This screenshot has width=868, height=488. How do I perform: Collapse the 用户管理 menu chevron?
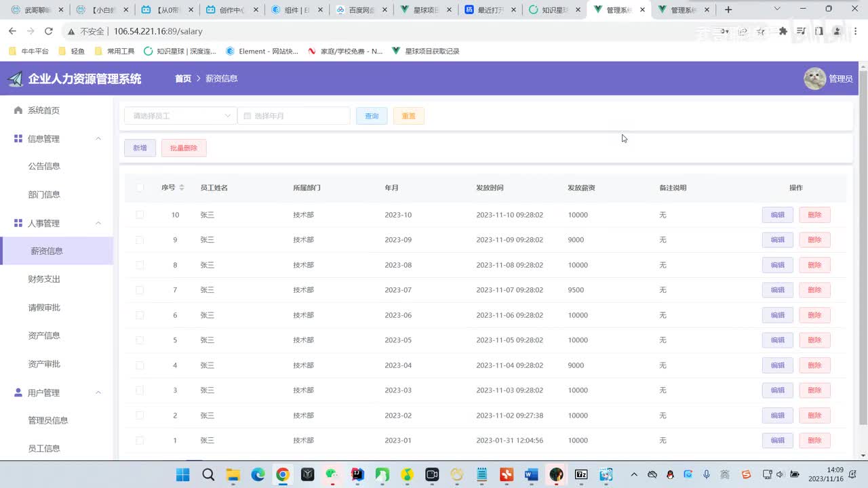coord(98,392)
